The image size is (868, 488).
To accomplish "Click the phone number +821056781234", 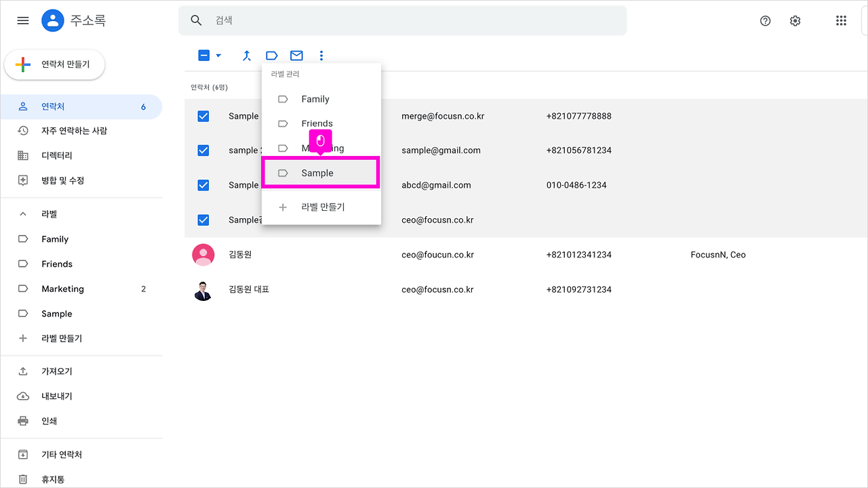I will (x=579, y=150).
